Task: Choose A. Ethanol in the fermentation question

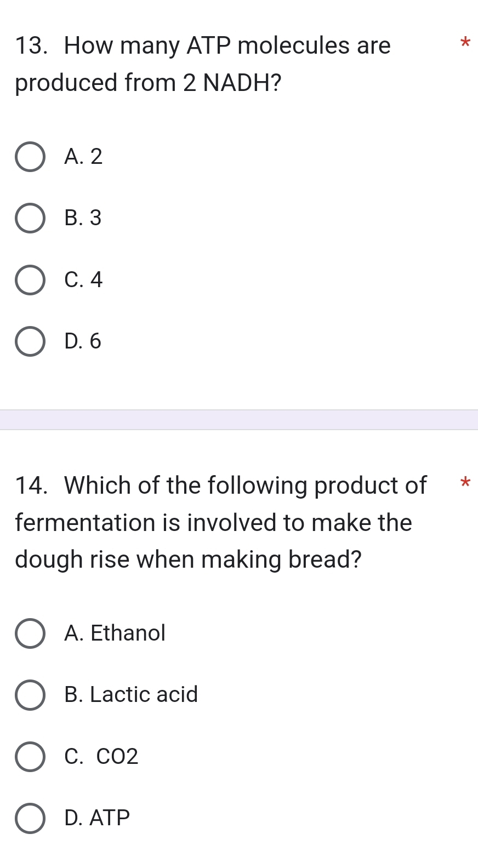Action: pos(30,633)
